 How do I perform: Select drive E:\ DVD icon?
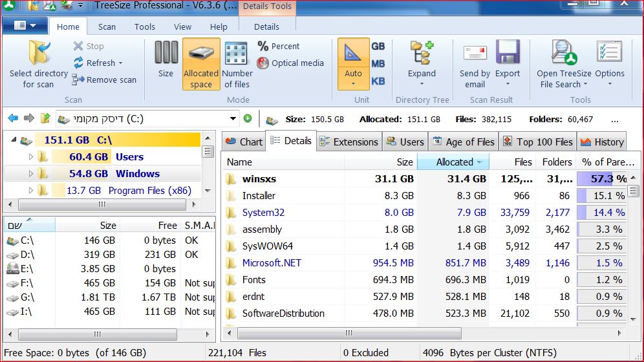13,268
